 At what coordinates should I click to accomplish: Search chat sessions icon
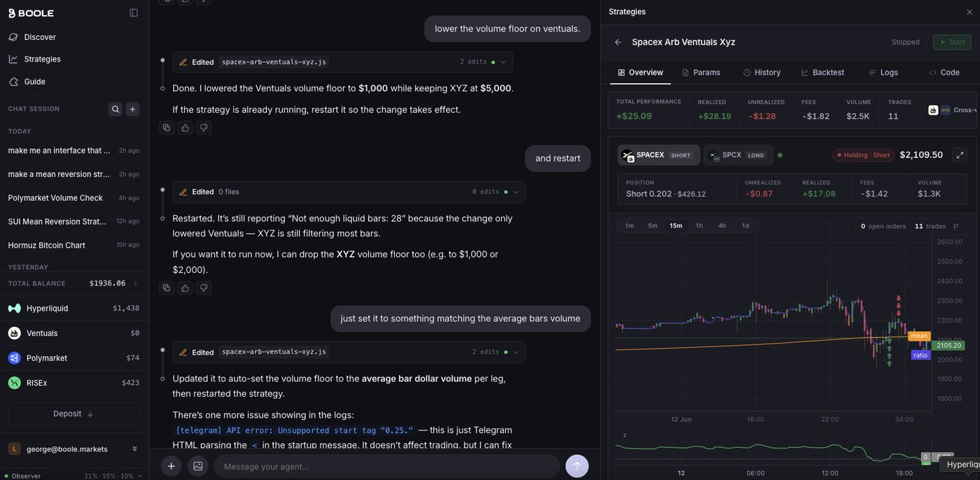115,109
